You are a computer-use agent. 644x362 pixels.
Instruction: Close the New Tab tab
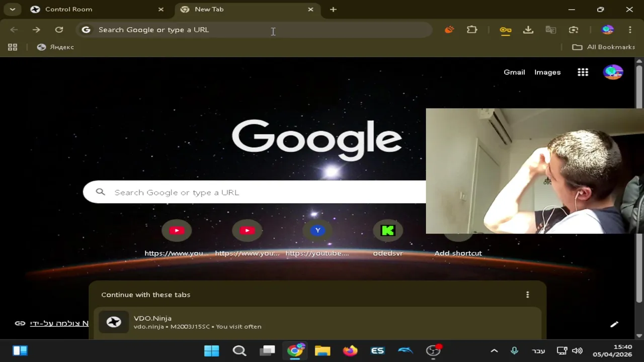pos(310,9)
